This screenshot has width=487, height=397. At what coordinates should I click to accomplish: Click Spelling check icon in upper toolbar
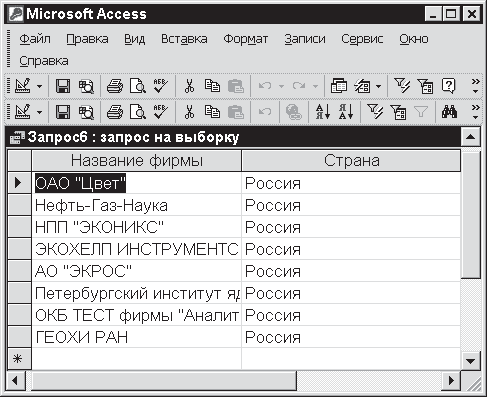tap(161, 86)
